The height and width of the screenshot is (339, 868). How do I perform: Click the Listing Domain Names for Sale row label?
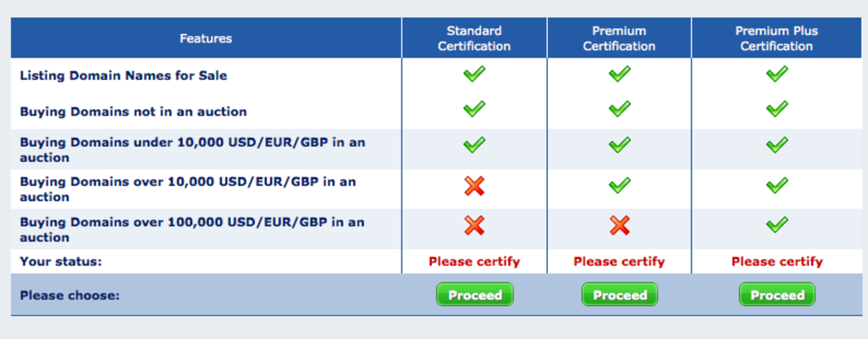(124, 75)
